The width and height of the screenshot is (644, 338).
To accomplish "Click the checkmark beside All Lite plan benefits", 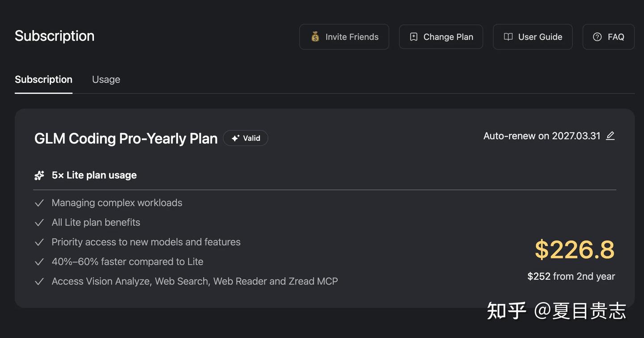I will [x=39, y=223].
